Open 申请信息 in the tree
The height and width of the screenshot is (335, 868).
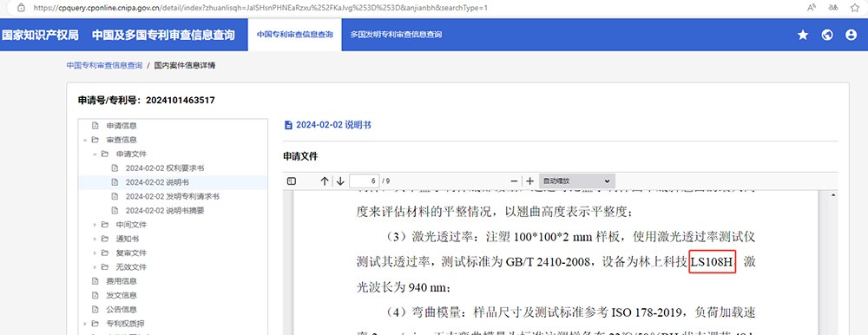click(x=122, y=126)
